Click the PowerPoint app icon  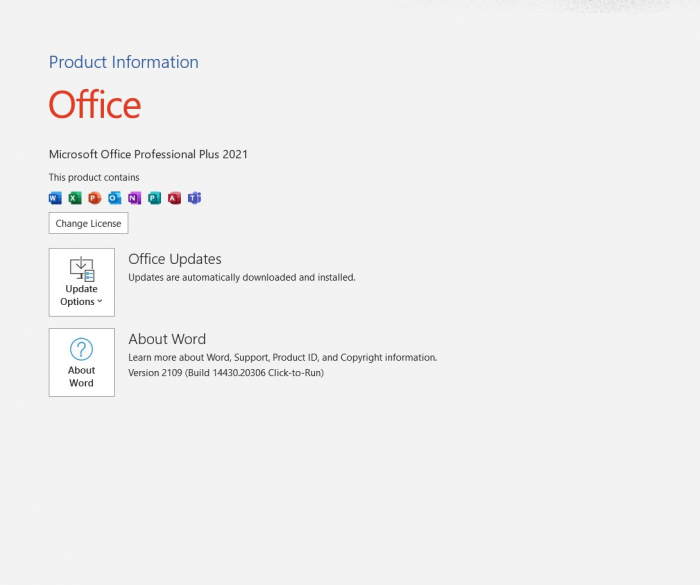[x=95, y=198]
